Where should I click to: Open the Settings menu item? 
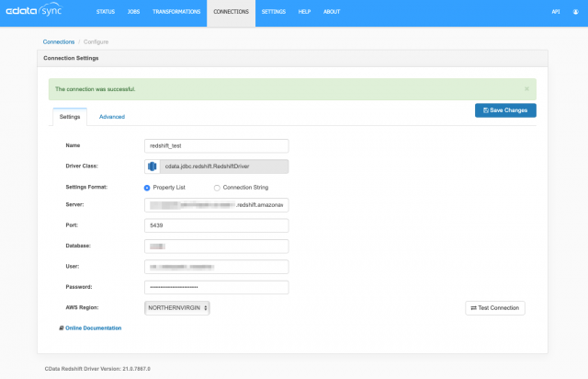coord(273,12)
